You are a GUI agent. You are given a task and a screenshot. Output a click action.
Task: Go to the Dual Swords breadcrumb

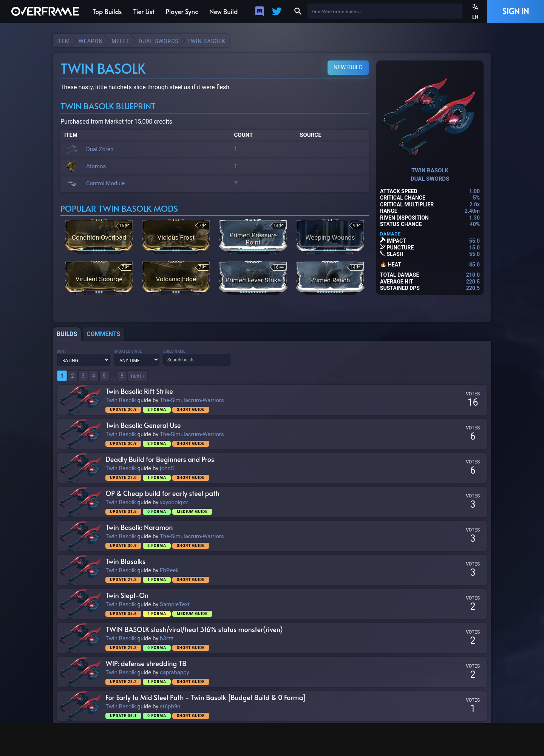(x=158, y=41)
